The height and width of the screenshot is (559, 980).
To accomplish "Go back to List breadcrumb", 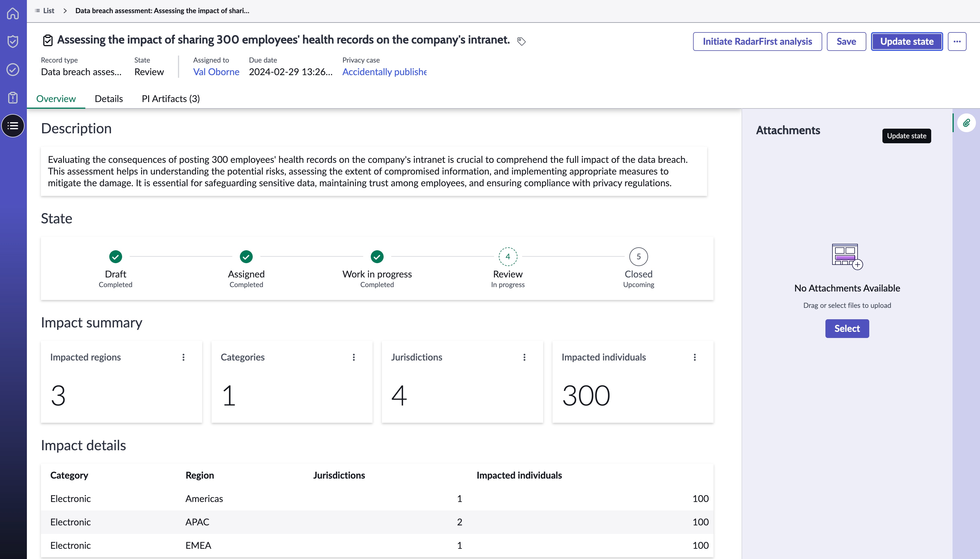I will 44,11.
